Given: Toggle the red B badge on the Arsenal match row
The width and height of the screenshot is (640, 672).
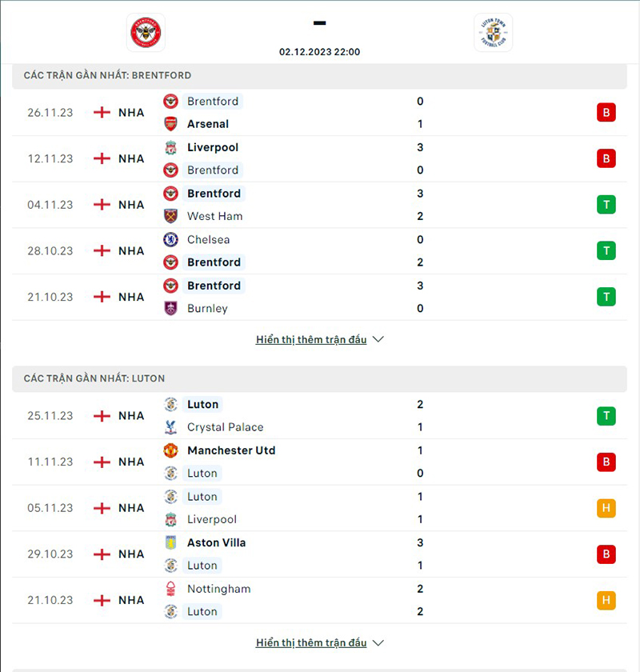Looking at the screenshot, I should [606, 112].
